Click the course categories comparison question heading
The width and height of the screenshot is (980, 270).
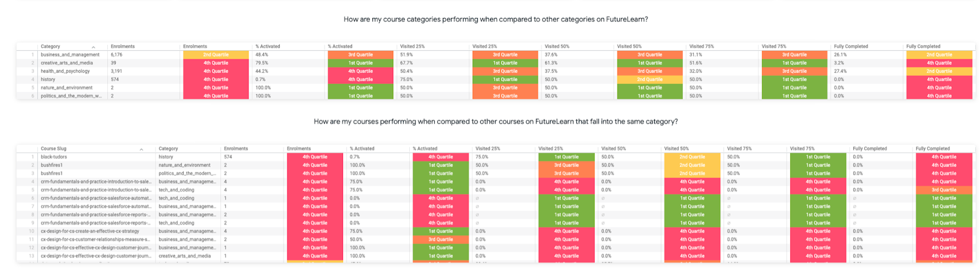(496, 20)
